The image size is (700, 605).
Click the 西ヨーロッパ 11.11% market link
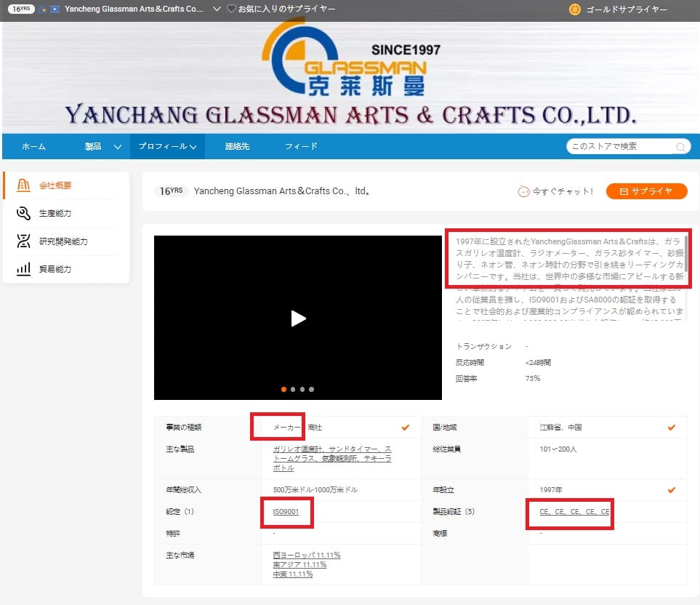coord(307,555)
